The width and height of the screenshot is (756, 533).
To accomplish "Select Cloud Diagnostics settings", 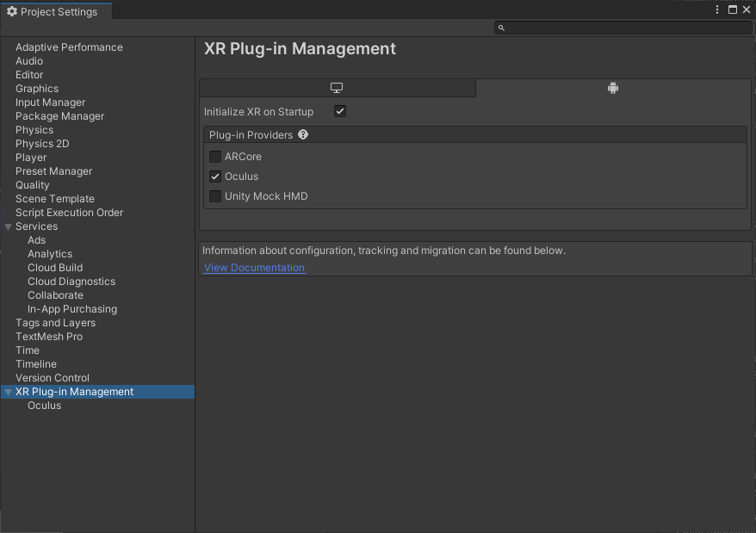I will tap(71, 282).
